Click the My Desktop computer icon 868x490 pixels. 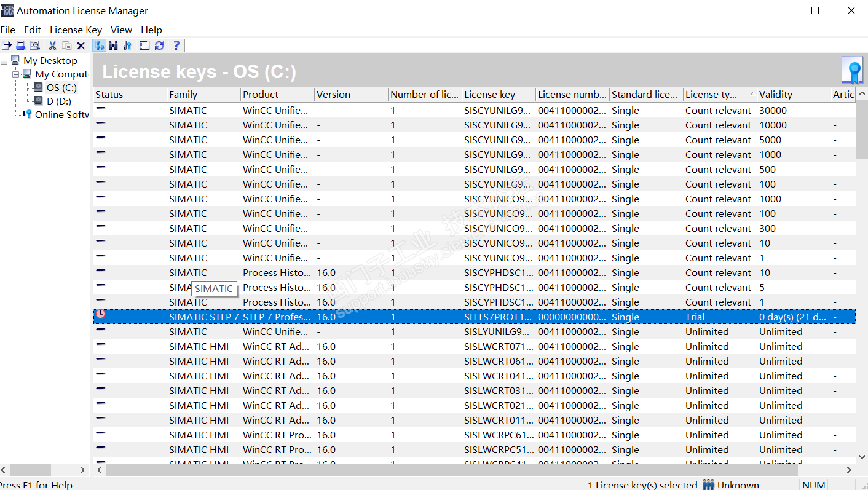click(x=15, y=60)
